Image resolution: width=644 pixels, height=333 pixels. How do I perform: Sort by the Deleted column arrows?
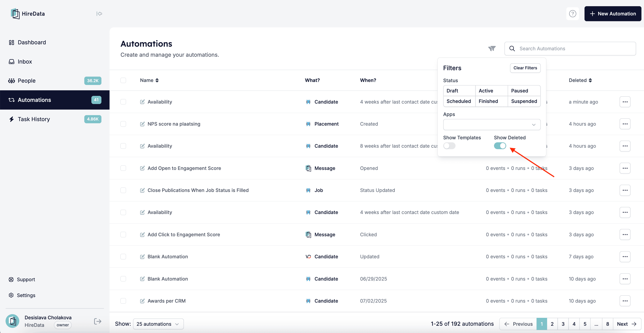[x=590, y=80]
